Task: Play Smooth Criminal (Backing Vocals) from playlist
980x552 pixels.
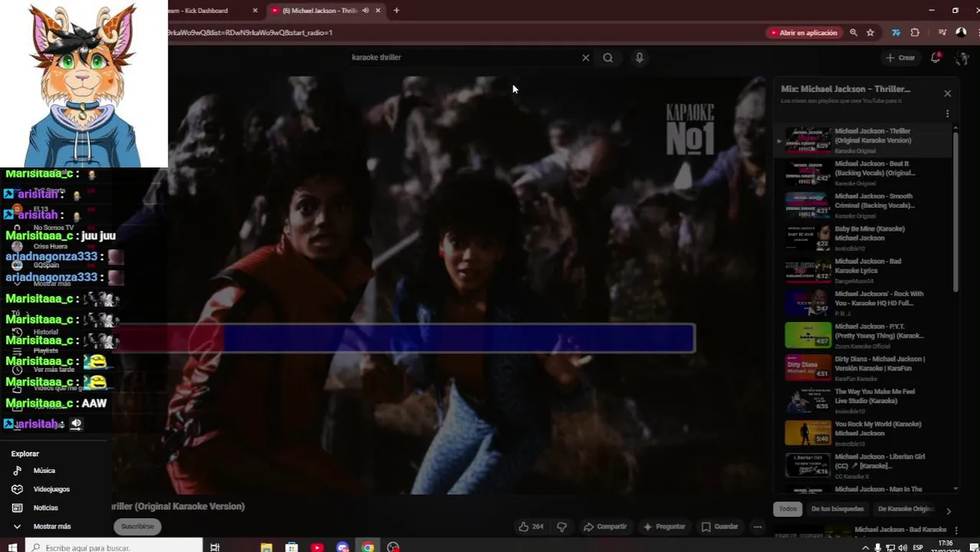Action: 863,205
